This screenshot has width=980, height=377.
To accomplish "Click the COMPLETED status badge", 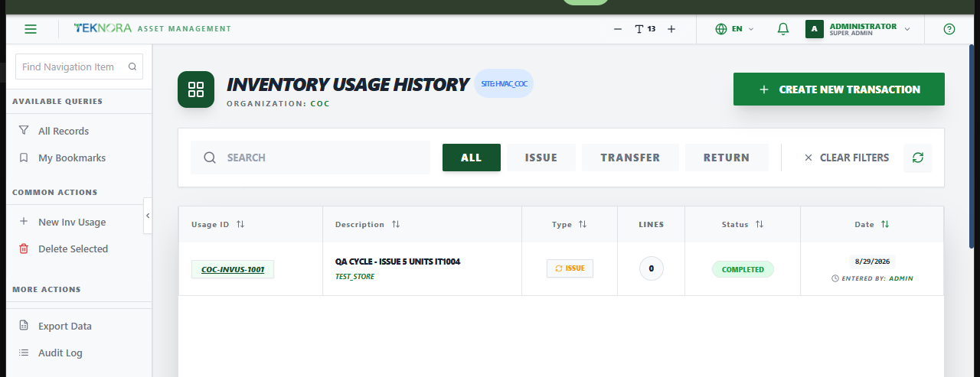I will tap(743, 269).
